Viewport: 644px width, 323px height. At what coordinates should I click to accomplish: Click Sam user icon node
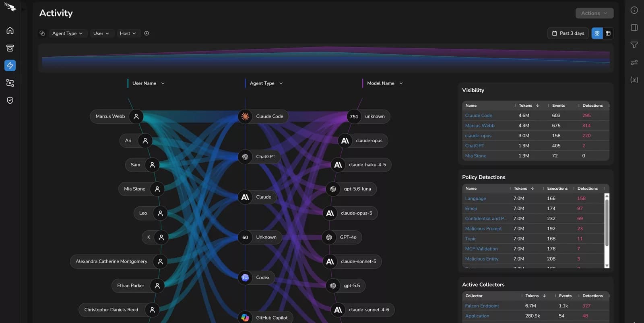152,165
